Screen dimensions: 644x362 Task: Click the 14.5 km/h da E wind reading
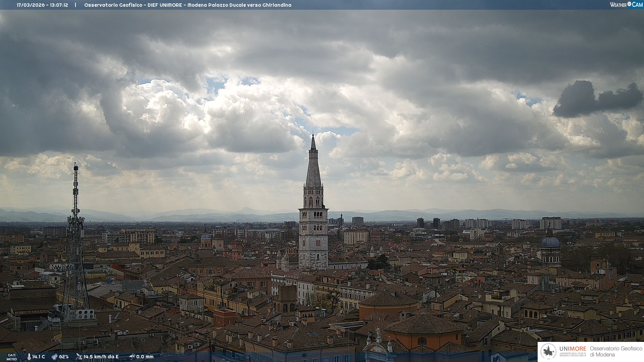pos(101,357)
